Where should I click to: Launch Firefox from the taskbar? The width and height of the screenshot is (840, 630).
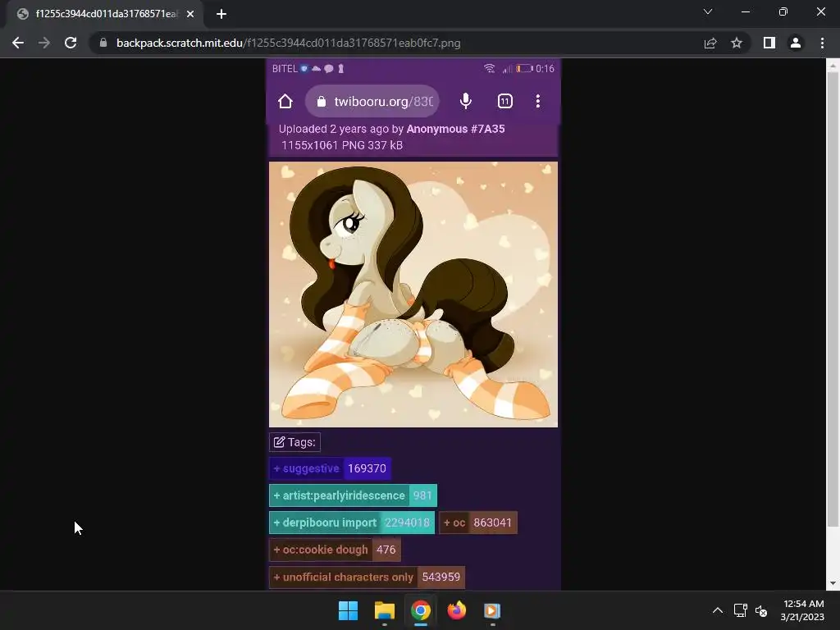point(456,610)
